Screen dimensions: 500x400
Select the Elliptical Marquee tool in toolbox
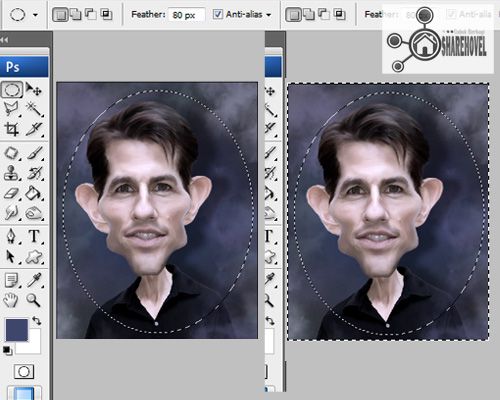point(12,90)
